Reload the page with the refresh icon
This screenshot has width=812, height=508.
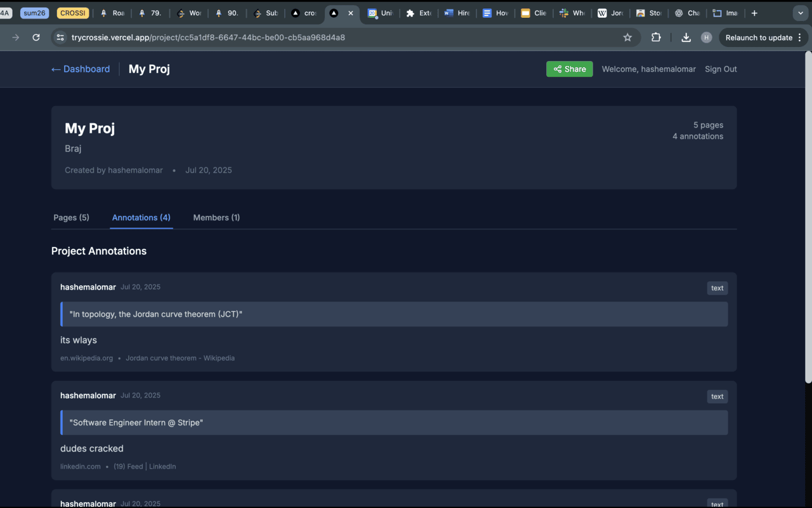tap(36, 37)
